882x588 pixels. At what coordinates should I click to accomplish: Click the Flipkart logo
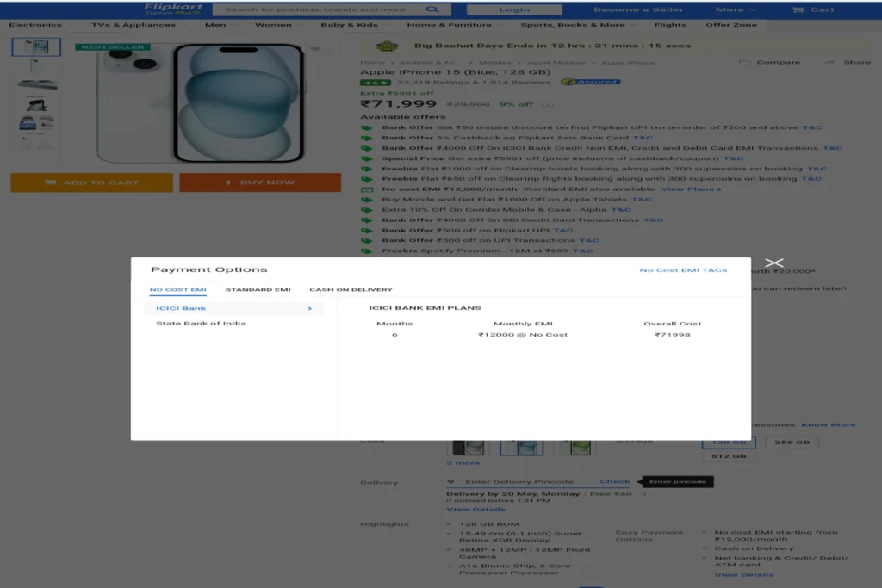click(x=172, y=9)
